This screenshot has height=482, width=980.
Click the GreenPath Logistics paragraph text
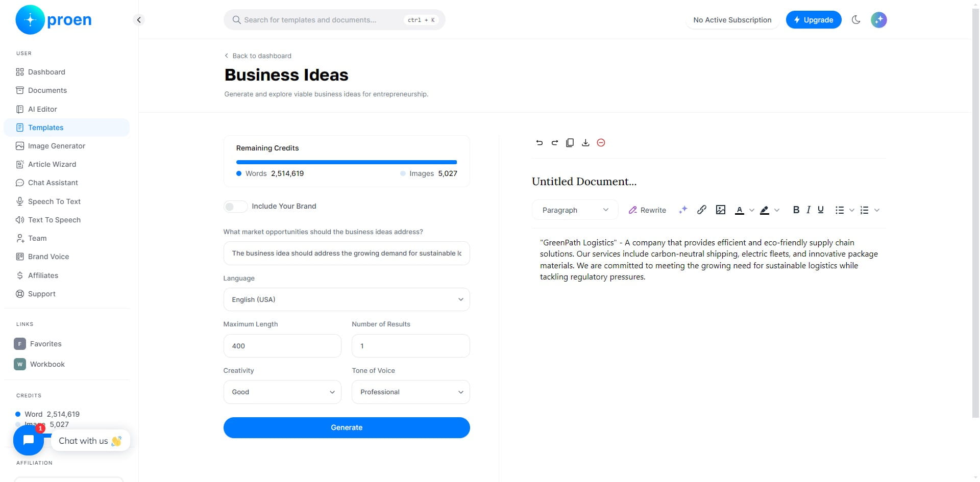tap(709, 260)
